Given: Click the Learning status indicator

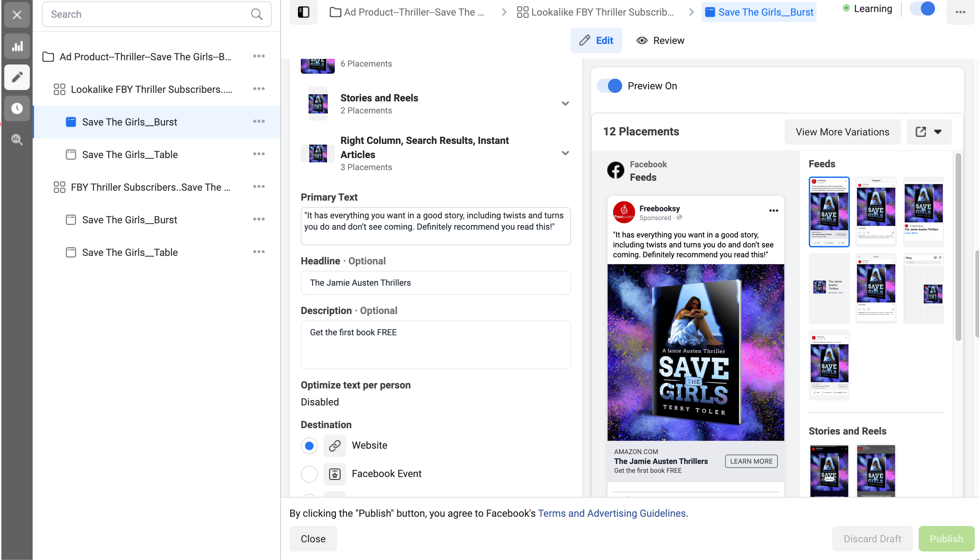Looking at the screenshot, I should [867, 9].
